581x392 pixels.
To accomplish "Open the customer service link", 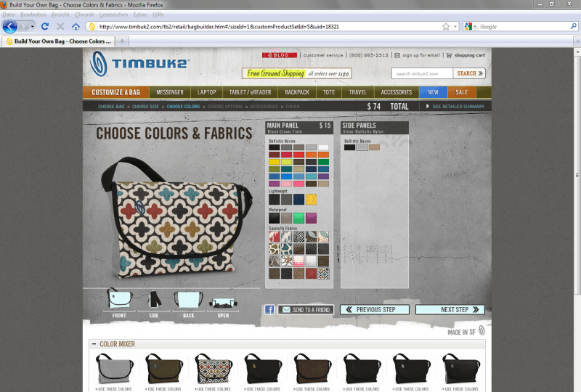I will coord(323,55).
